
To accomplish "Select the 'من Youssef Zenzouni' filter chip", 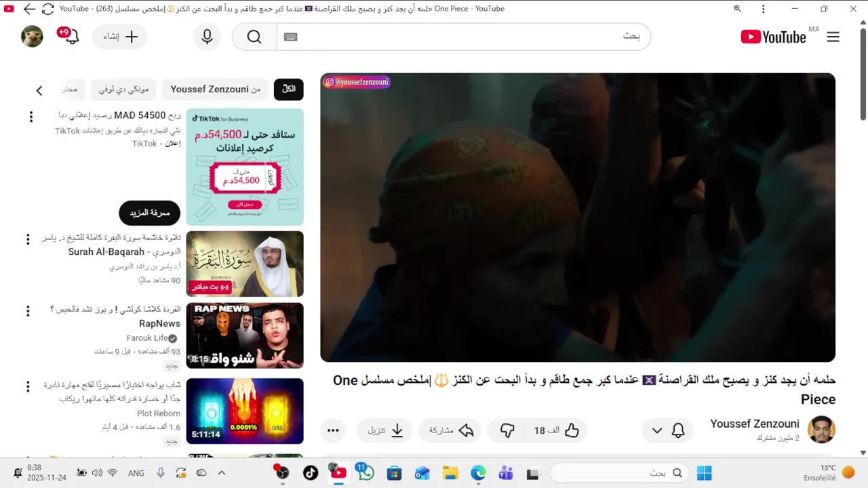I will (x=216, y=89).
